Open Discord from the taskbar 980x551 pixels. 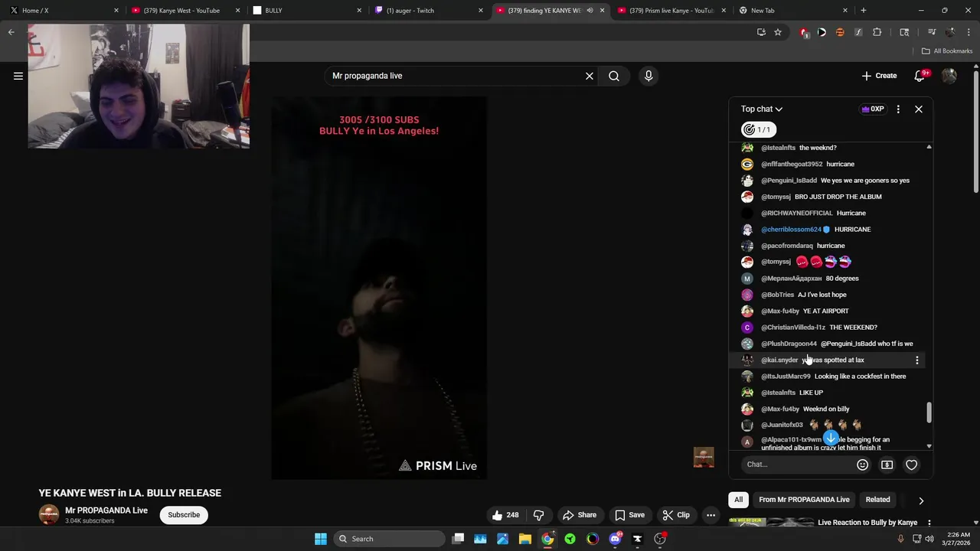tap(615, 539)
